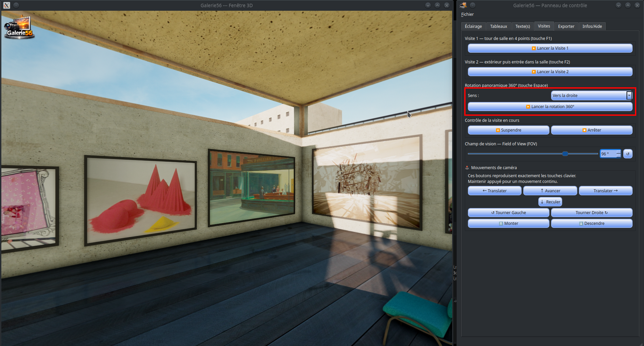Click Tourner Gauche button
The height and width of the screenshot is (346, 644).
[x=508, y=213]
